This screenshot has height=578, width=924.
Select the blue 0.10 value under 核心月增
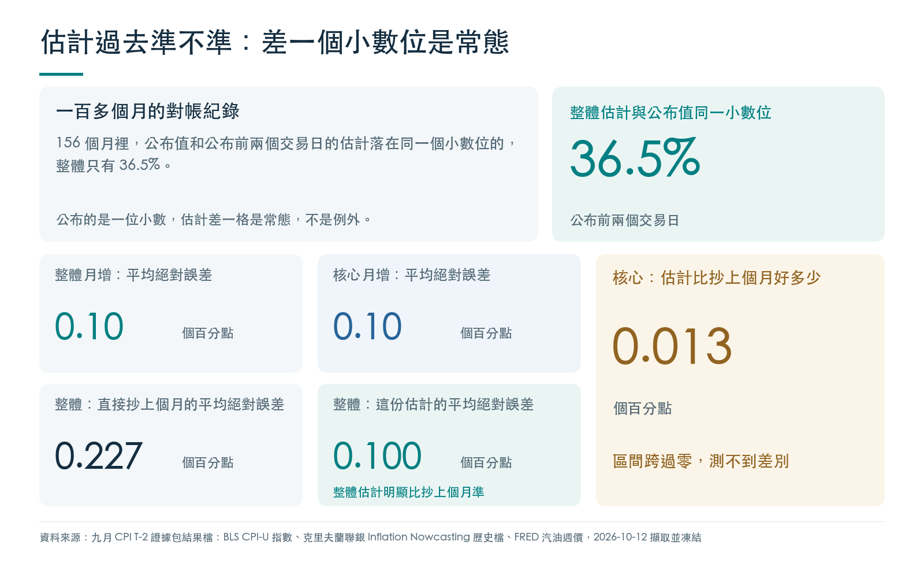[x=368, y=327]
